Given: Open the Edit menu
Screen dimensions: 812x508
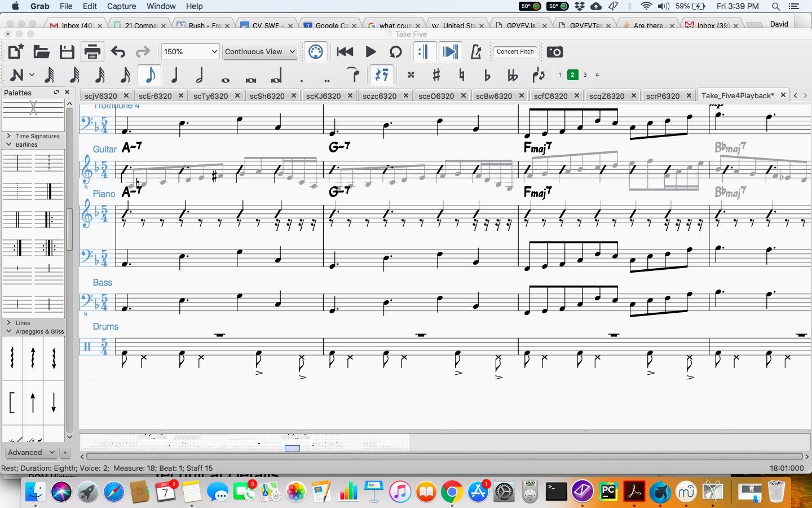Looking at the screenshot, I should pos(90,6).
